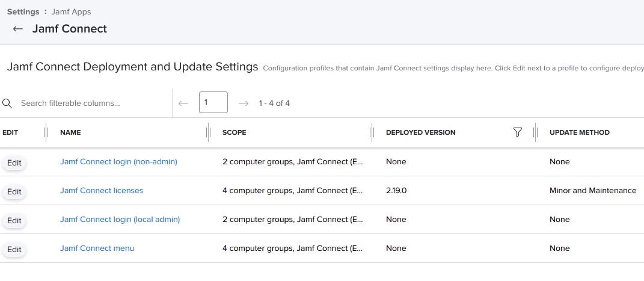Open Jamf Connect login (local admin) link
Screen dimensions: 644x281
(120, 220)
